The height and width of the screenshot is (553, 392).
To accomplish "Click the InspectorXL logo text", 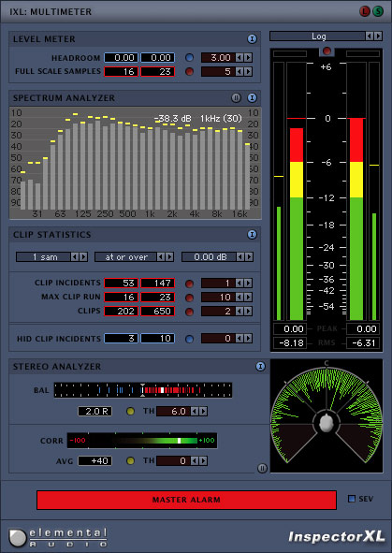I will [336, 537].
